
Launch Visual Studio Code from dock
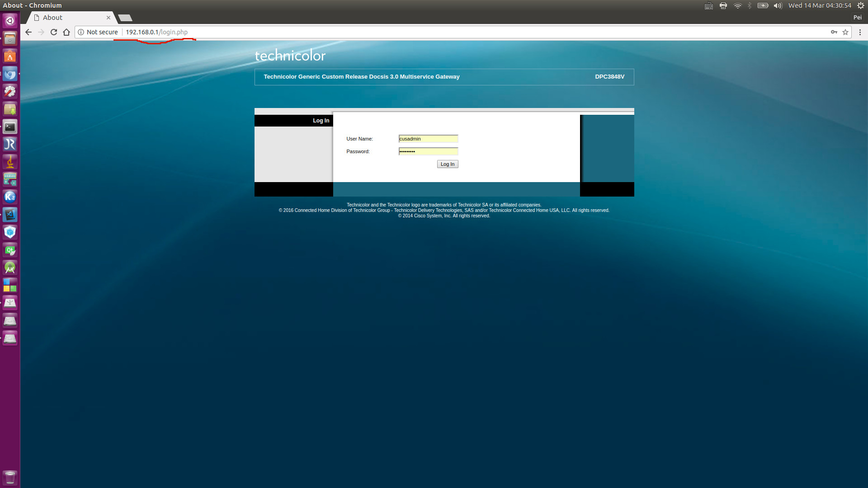point(10,215)
